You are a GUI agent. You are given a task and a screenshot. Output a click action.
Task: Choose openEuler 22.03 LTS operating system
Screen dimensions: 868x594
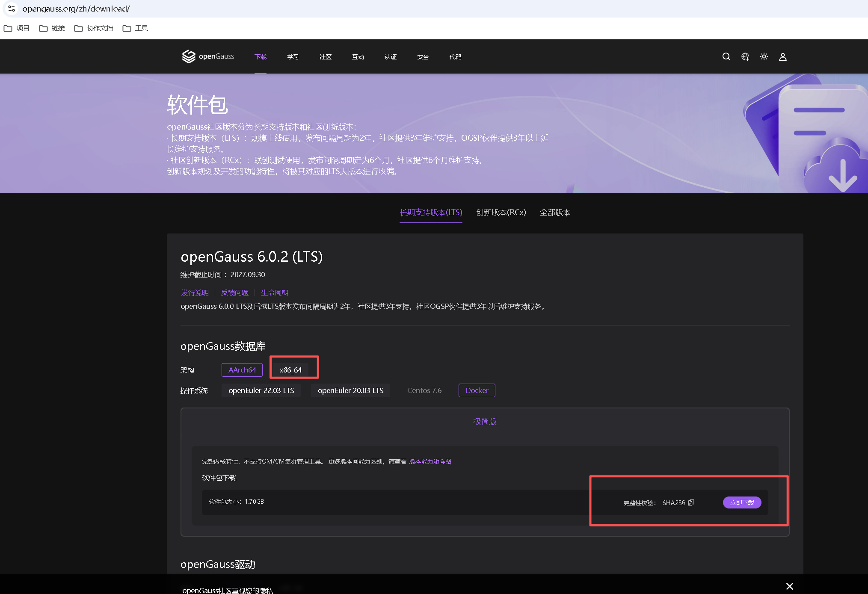pyautogui.click(x=261, y=390)
